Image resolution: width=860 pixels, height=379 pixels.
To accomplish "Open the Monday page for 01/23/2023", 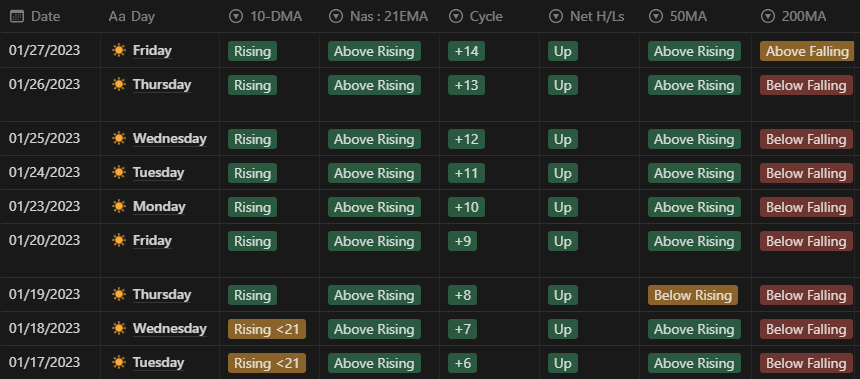I will click(159, 206).
